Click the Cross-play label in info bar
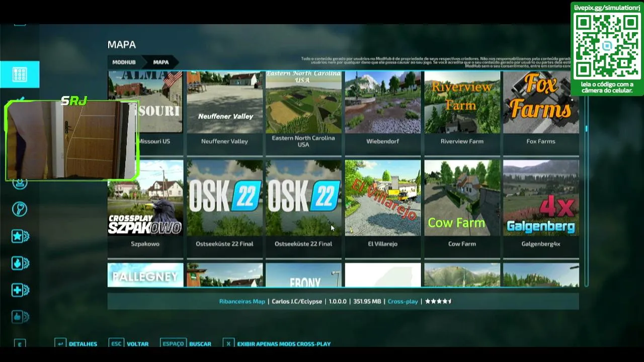Screen dimensions: 644x362 (403, 302)
